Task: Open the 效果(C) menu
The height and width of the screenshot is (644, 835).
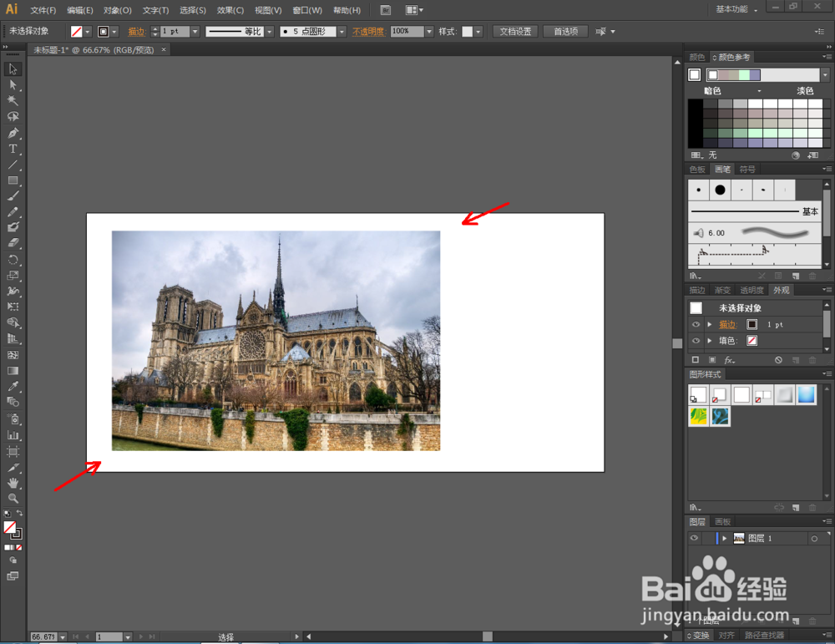Action: [230, 10]
